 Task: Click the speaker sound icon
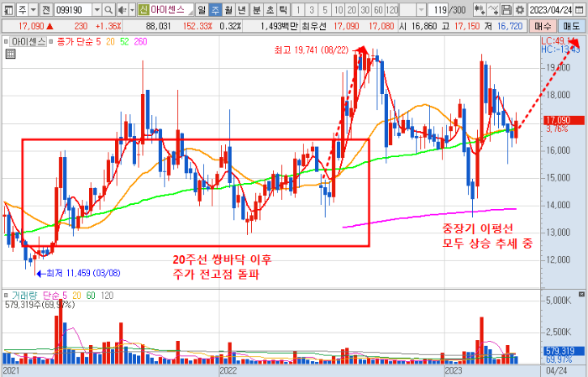tap(123, 10)
